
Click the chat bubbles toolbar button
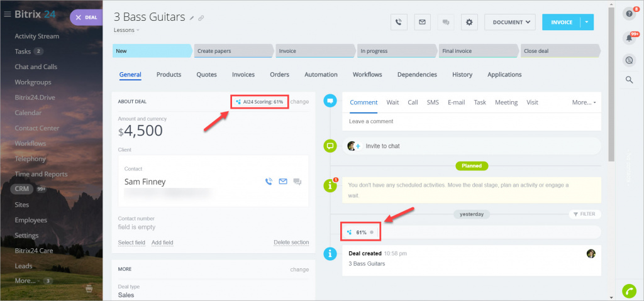(x=446, y=22)
